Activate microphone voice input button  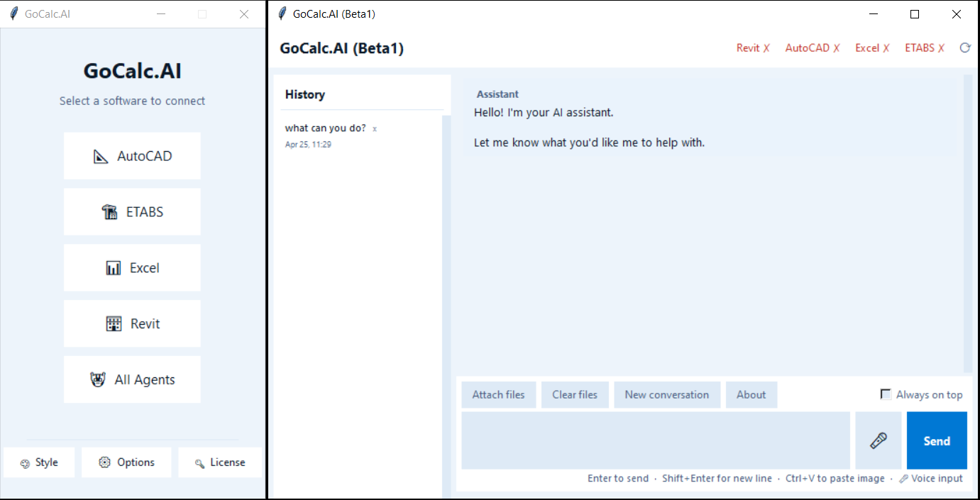click(x=879, y=440)
